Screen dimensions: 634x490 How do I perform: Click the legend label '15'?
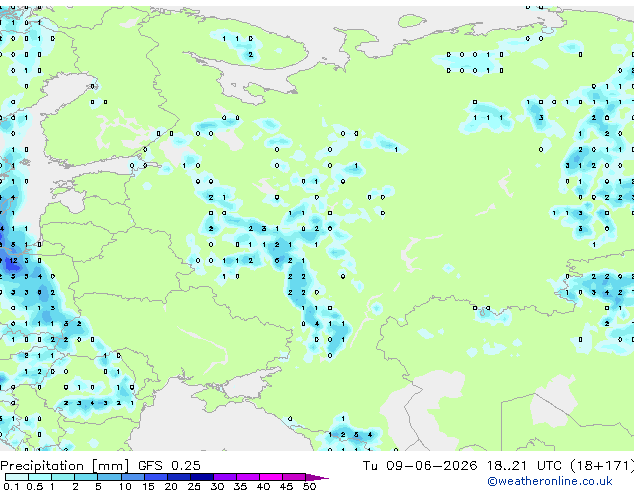coord(148,486)
